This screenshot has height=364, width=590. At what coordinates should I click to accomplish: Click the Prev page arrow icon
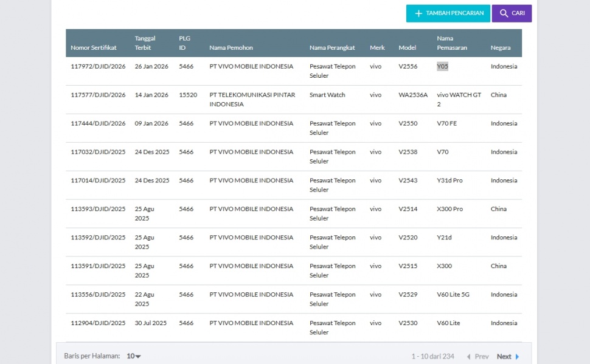point(468,357)
